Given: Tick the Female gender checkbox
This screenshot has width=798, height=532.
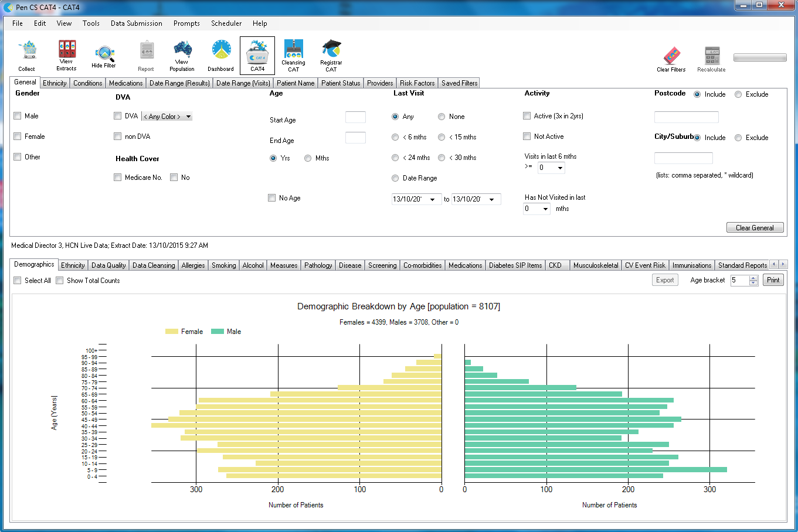Looking at the screenshot, I should (18, 137).
